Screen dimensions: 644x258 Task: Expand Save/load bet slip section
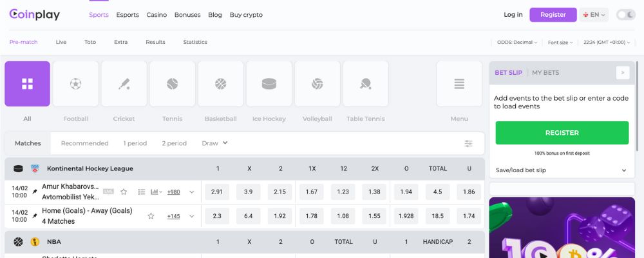(562, 170)
